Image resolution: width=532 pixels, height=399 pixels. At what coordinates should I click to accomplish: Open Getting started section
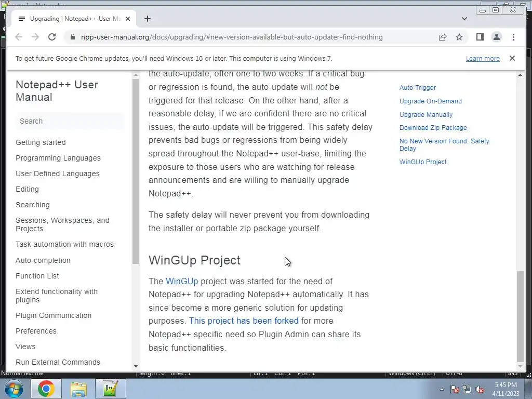(41, 142)
